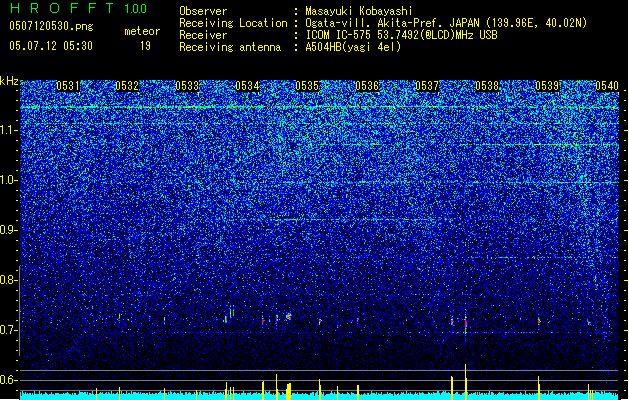Screen dimensions: 629x400
Task: Click the 0531 time marker
Action: [68, 86]
